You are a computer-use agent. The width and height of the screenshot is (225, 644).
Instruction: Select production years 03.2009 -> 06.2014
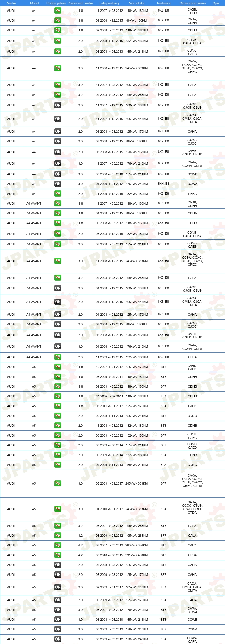109,445
